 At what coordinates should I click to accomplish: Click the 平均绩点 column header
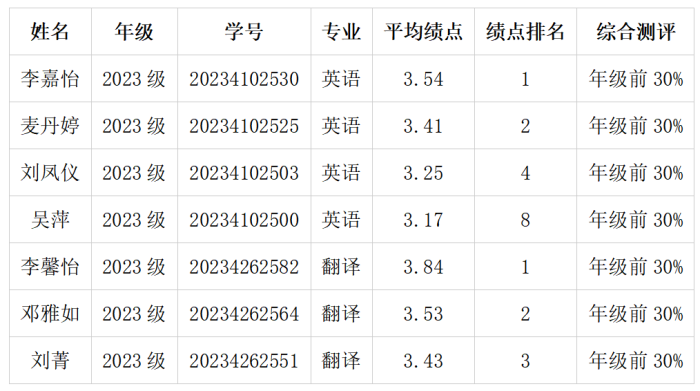pos(423,32)
